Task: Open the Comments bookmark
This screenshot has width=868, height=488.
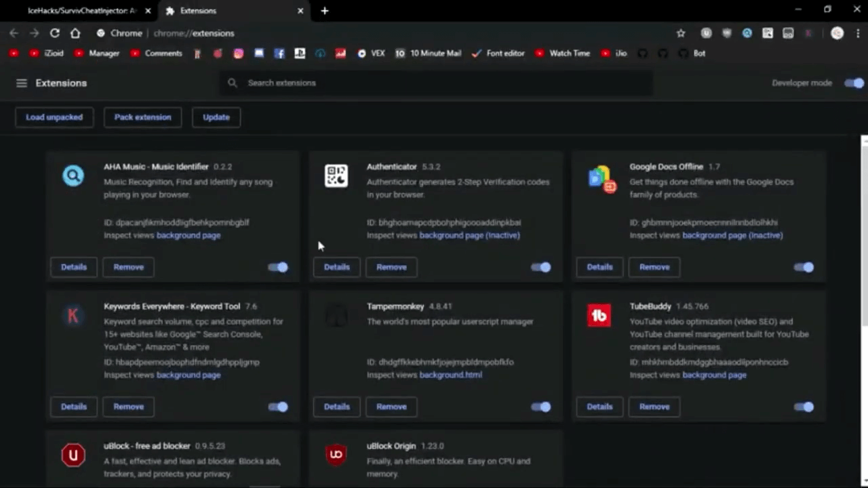Action: click(x=156, y=53)
